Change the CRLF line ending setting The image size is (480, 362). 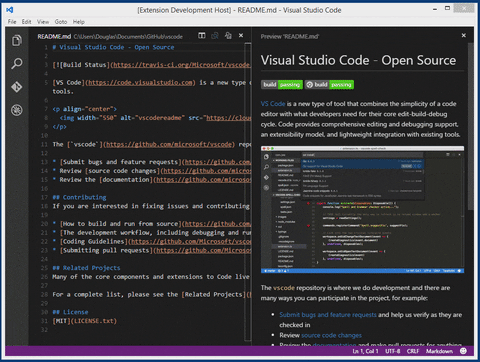(x=413, y=351)
